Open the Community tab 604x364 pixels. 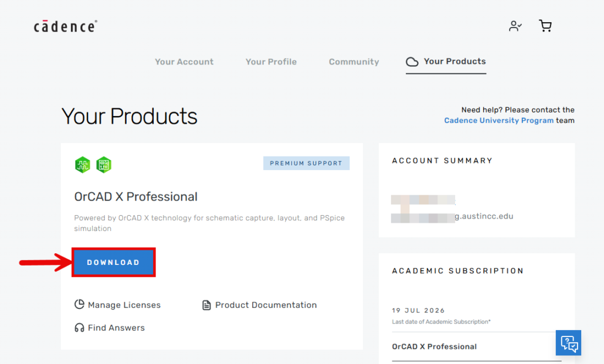(x=354, y=62)
